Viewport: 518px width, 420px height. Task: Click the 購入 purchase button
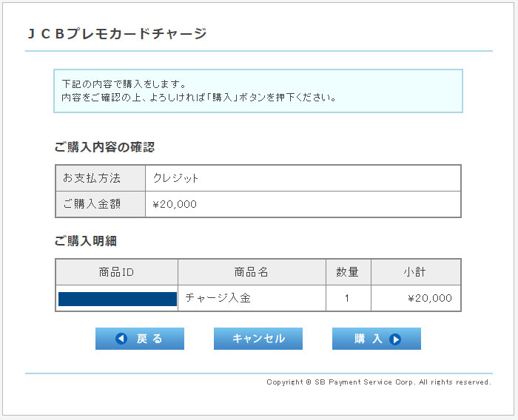[x=377, y=339]
